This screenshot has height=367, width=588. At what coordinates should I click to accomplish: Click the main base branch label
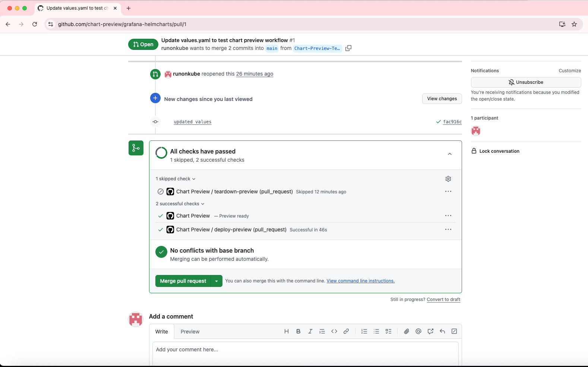click(x=272, y=48)
